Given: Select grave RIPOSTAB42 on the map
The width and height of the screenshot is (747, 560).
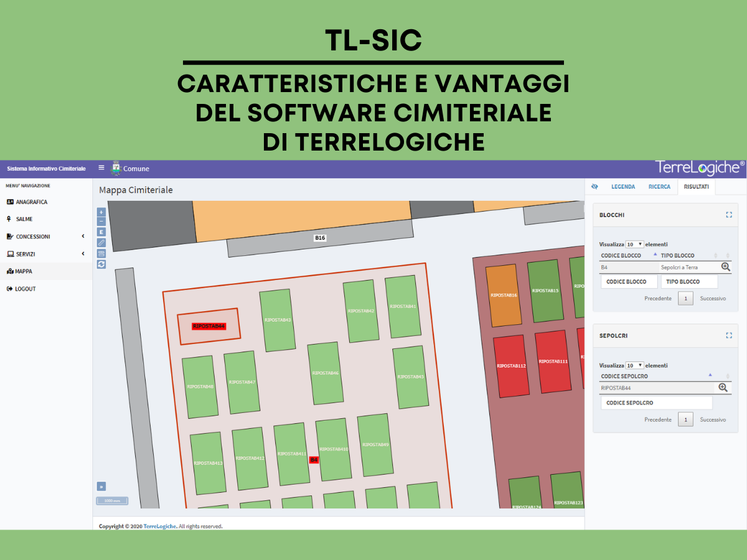Looking at the screenshot, I should pos(361,310).
